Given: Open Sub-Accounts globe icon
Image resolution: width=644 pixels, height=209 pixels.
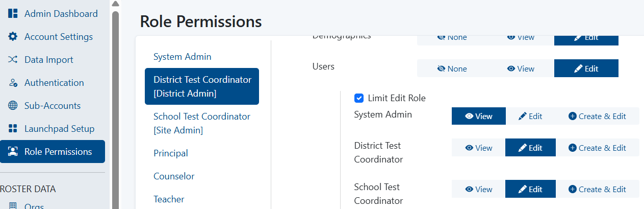Looking at the screenshot, I should coord(13,106).
